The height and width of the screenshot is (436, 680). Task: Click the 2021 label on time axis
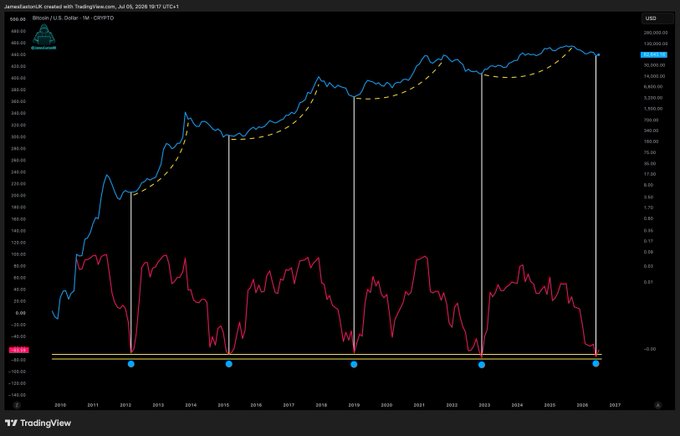(x=419, y=405)
